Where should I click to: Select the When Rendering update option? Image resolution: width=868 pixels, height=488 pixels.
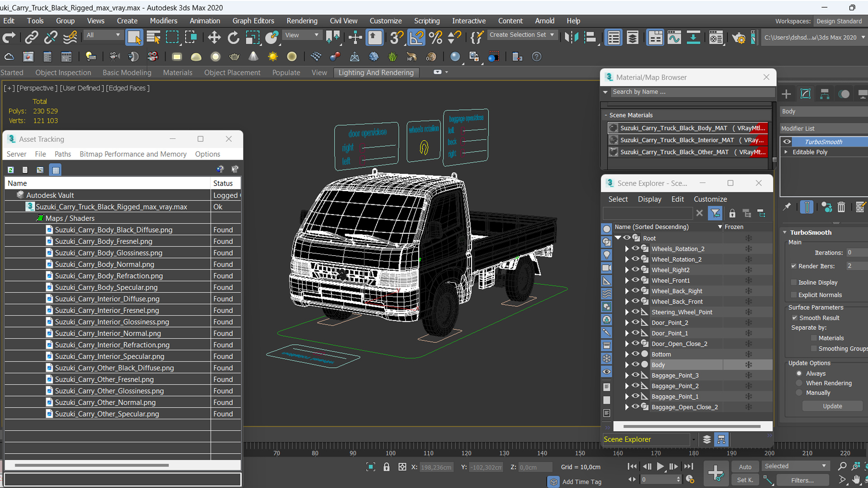point(799,383)
